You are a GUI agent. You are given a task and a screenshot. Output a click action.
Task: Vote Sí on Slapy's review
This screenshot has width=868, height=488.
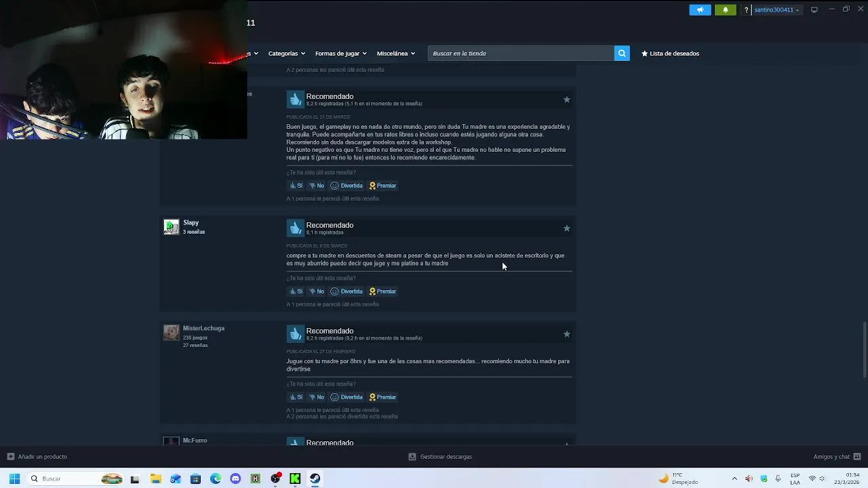pos(296,291)
